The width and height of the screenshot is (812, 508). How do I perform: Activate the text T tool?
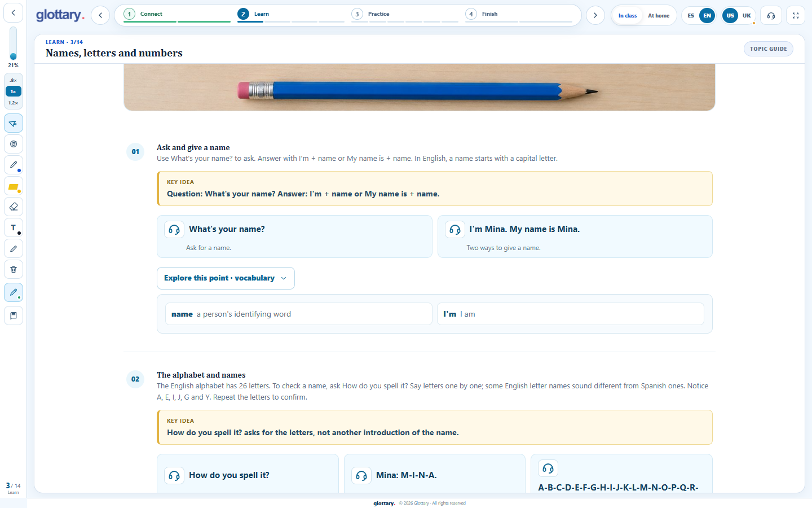coord(14,227)
